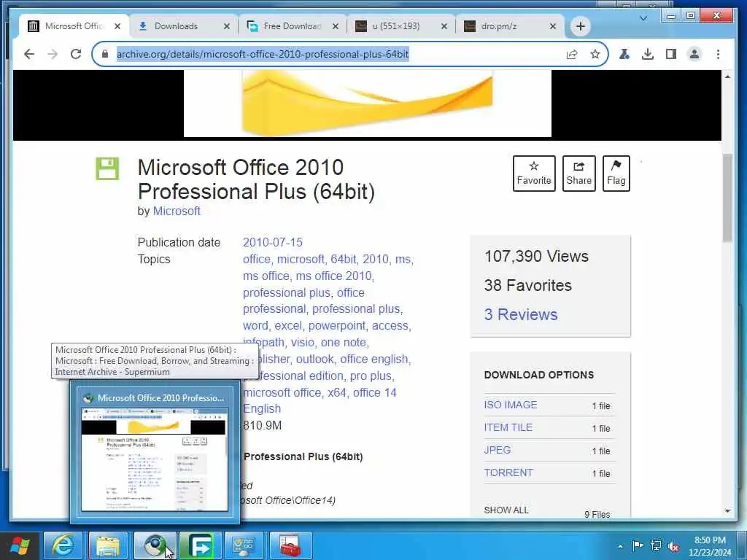Viewport: 747px width, 560px height.
Task: Open the 64bit topic link
Action: [x=343, y=259]
